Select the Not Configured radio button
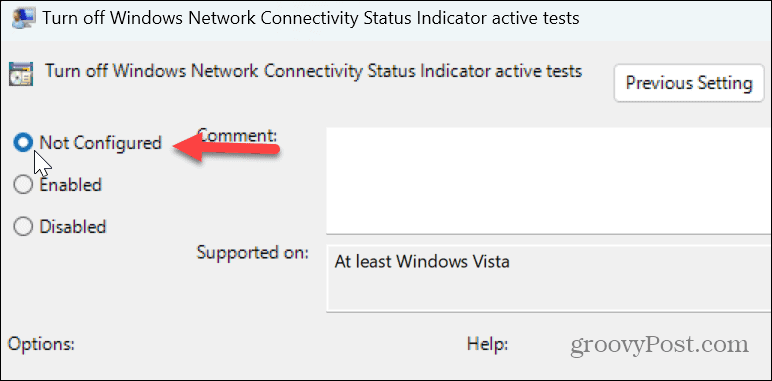 tap(23, 143)
